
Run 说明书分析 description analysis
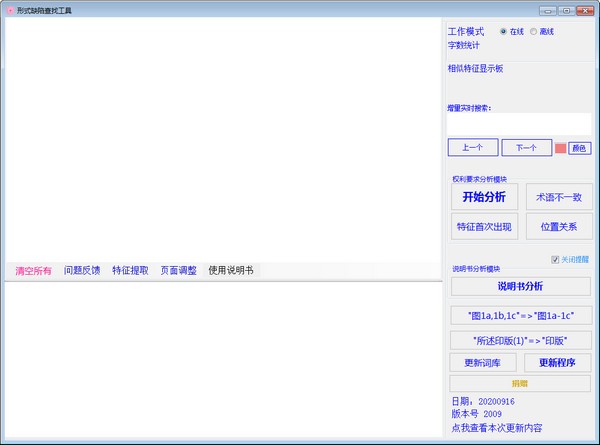(x=520, y=286)
